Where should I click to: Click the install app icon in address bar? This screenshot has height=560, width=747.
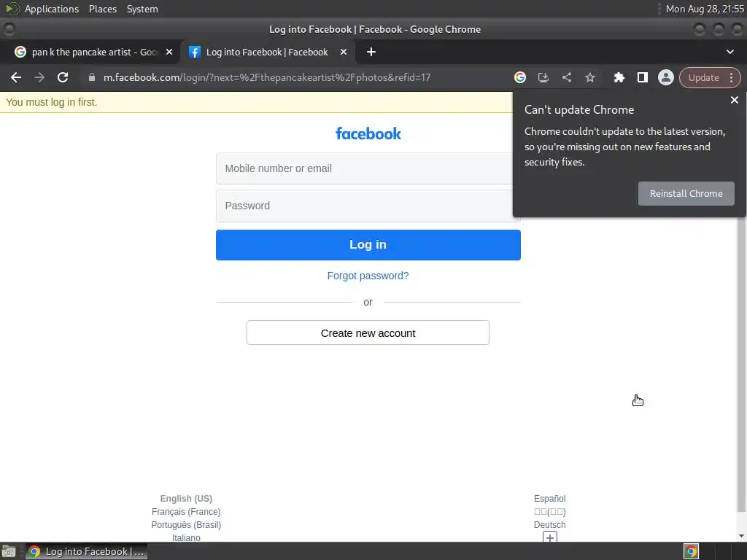tap(543, 77)
